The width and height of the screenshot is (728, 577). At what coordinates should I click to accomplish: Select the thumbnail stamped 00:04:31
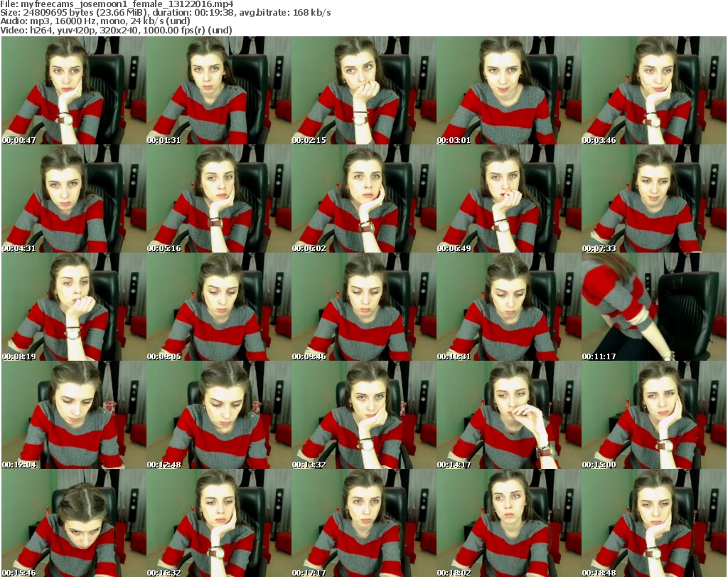point(74,198)
